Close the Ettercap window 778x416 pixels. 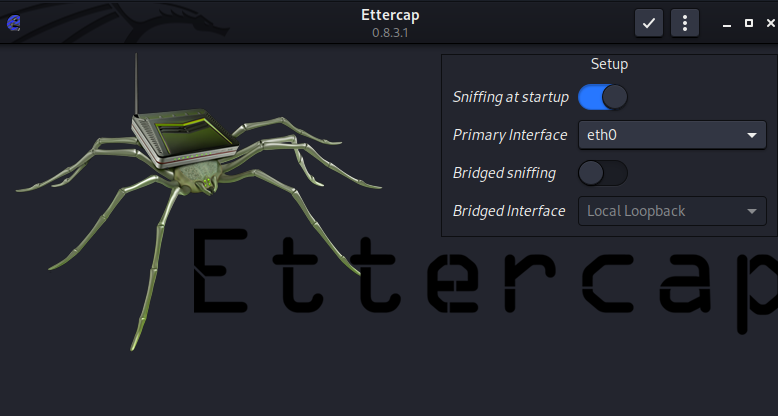pyautogui.click(x=771, y=23)
